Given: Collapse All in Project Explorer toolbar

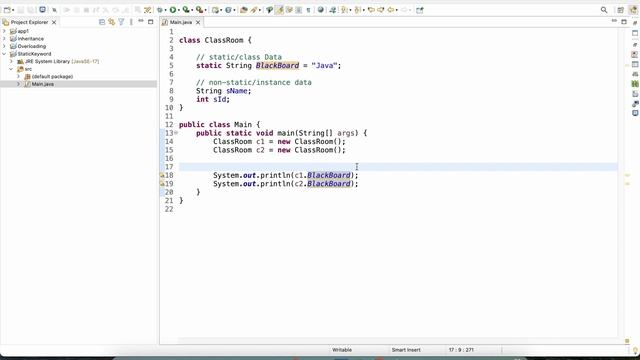Looking at the screenshot, I should [102, 22].
